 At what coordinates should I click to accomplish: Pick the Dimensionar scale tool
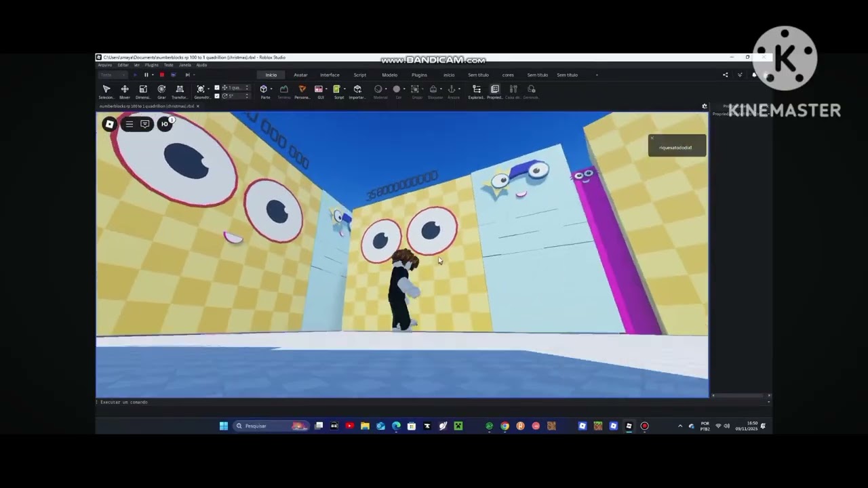[143, 91]
